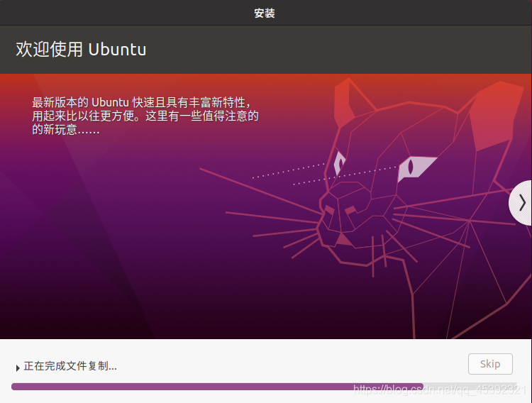
Task: Skip the file copying step
Action: pos(490,364)
